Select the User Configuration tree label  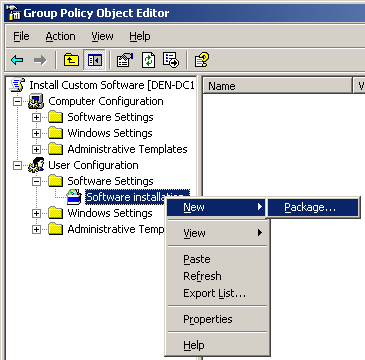(x=93, y=165)
